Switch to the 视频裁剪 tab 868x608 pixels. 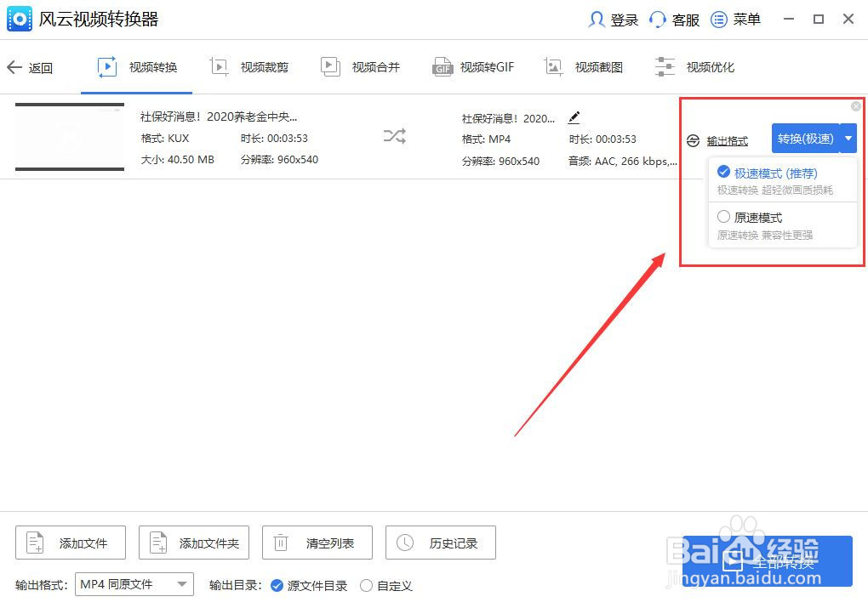(x=249, y=66)
